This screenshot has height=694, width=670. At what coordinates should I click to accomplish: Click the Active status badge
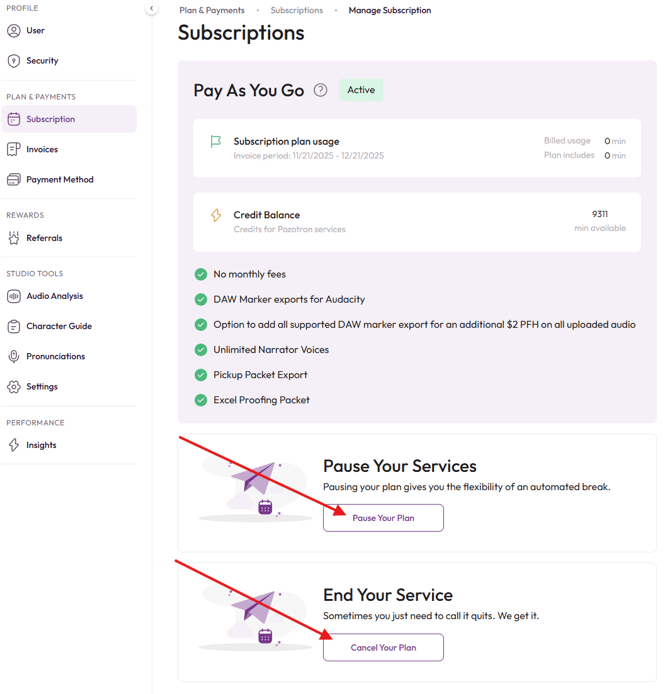pyautogui.click(x=361, y=90)
